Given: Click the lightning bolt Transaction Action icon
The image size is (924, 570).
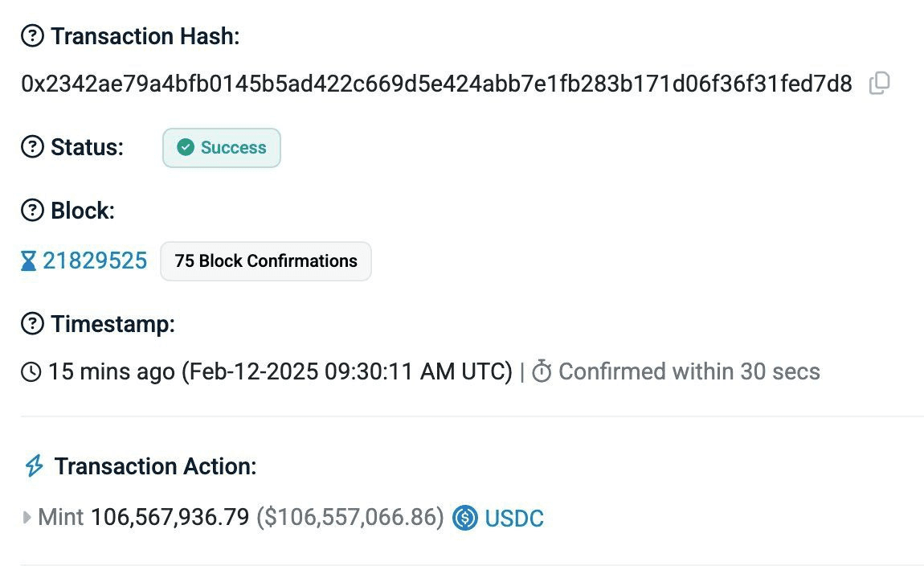Looking at the screenshot, I should point(35,465).
